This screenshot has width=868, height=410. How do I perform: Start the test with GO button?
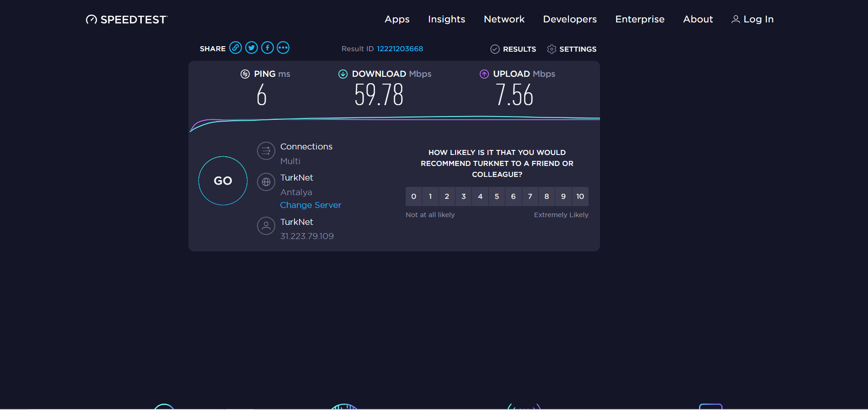tap(223, 181)
